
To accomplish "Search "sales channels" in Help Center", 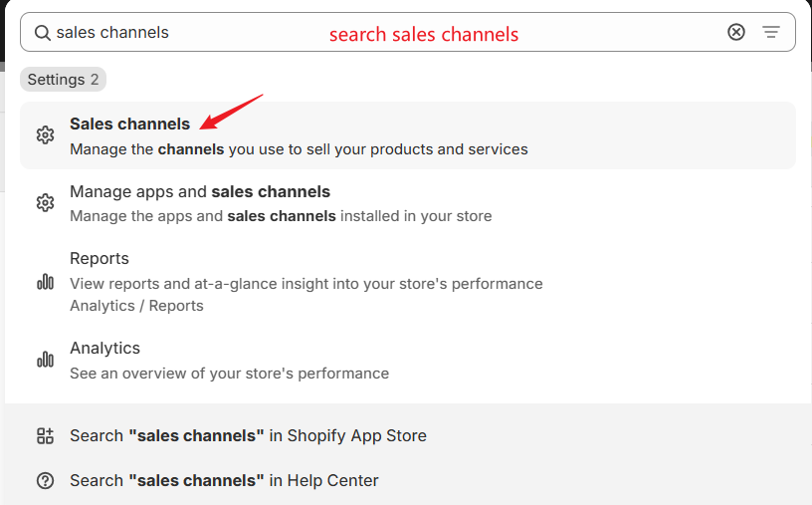I will pyautogui.click(x=224, y=480).
